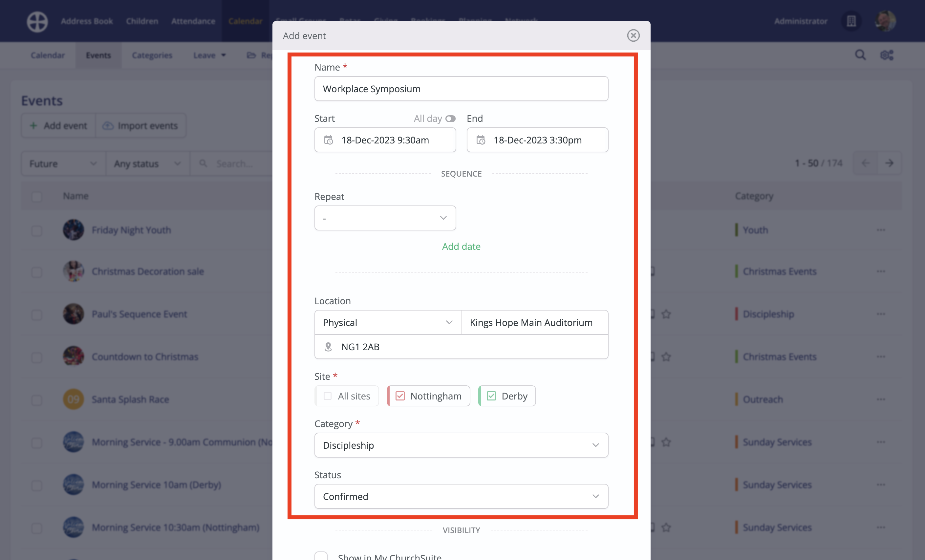Open the module settings gears icon
This screenshot has width=925, height=560.
(887, 55)
